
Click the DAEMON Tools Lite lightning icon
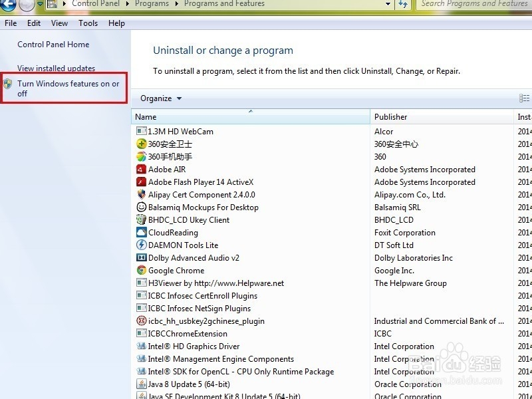point(141,245)
